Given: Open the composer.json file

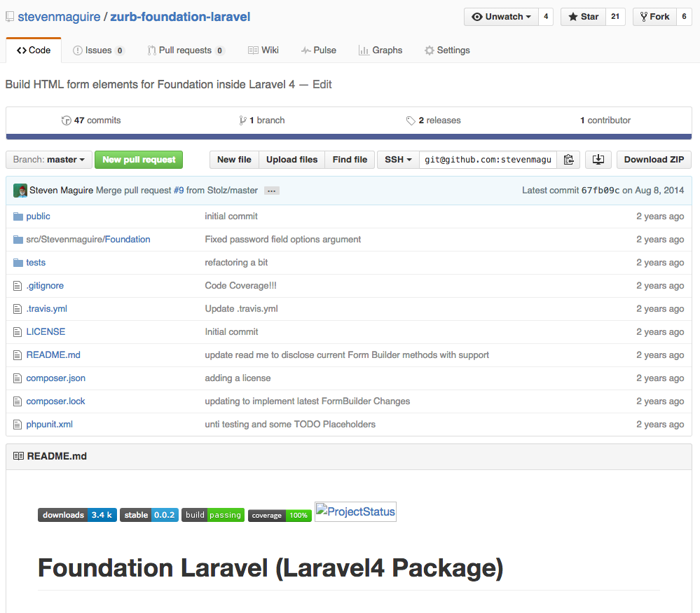Looking at the screenshot, I should tap(56, 378).
